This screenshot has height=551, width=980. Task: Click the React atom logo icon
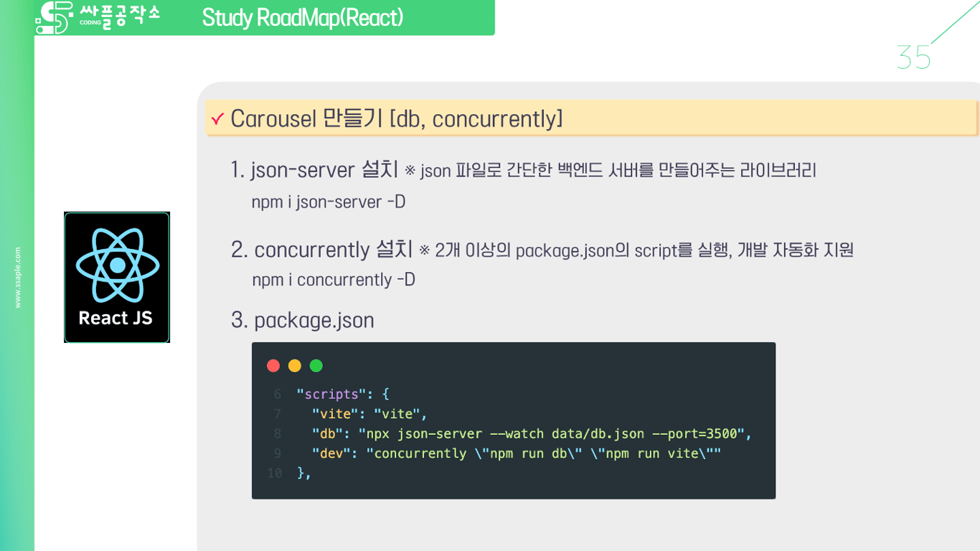tap(116, 264)
